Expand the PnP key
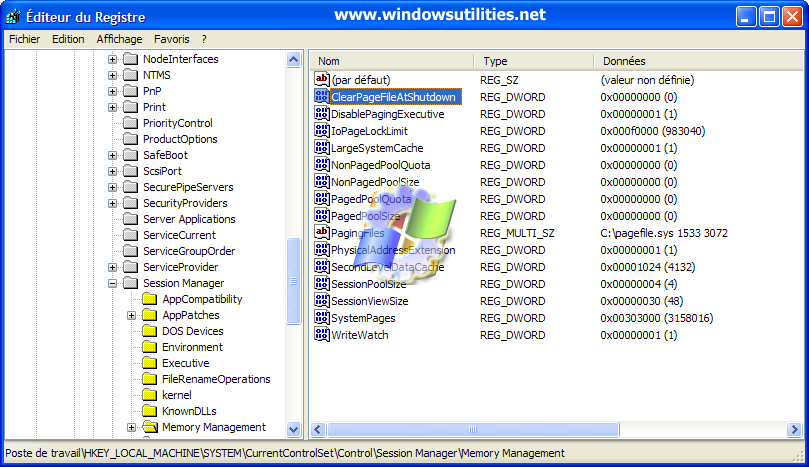This screenshot has width=809, height=467. coord(112,91)
